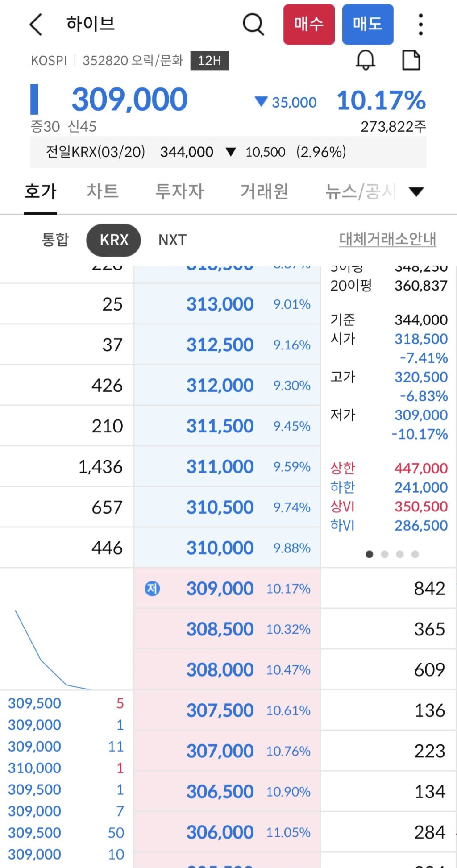Image resolution: width=457 pixels, height=868 pixels.
Task: Switch to the 차트 tab
Action: tap(103, 192)
